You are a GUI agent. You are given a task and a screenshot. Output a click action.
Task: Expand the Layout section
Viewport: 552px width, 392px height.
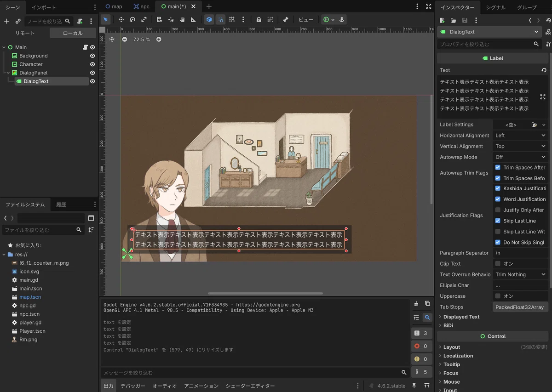click(x=452, y=347)
